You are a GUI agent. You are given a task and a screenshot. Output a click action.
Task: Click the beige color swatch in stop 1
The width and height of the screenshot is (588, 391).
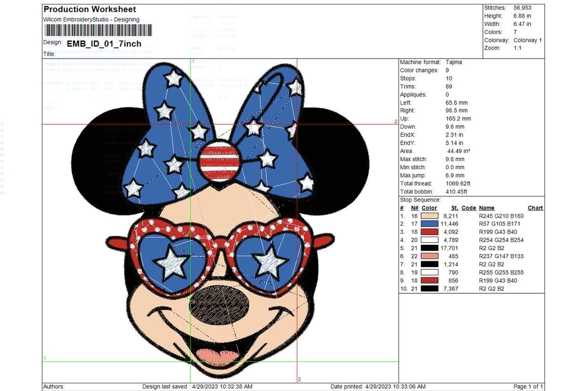429,216
